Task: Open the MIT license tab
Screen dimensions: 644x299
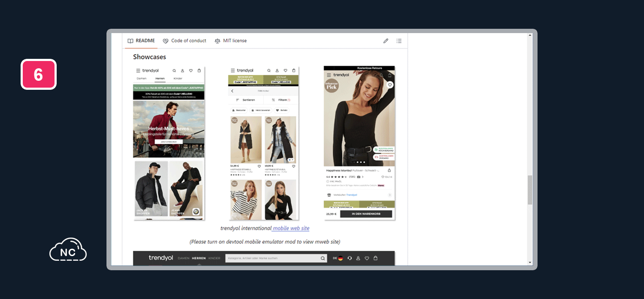Action: pos(231,41)
